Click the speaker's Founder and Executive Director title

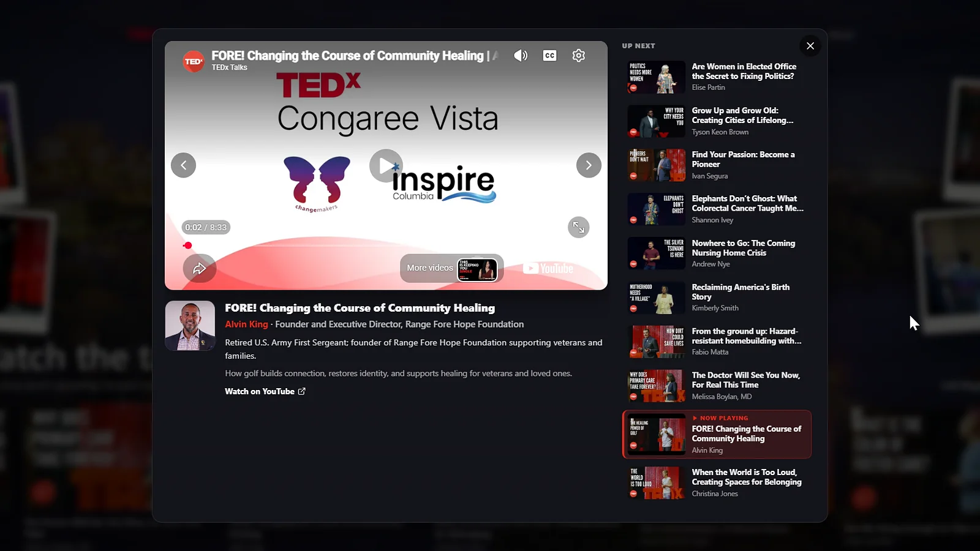[x=399, y=324]
